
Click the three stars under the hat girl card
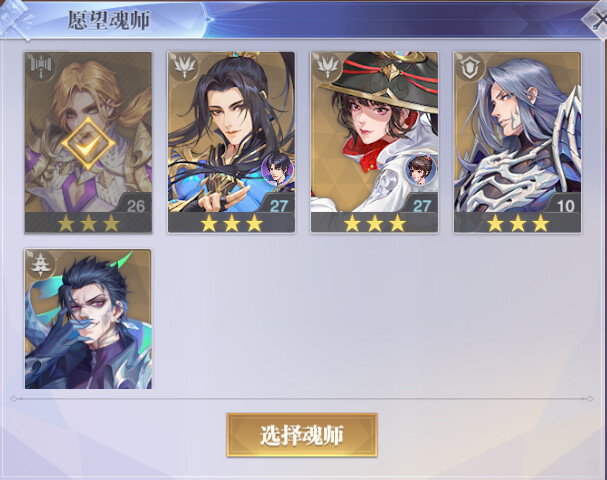(x=374, y=223)
